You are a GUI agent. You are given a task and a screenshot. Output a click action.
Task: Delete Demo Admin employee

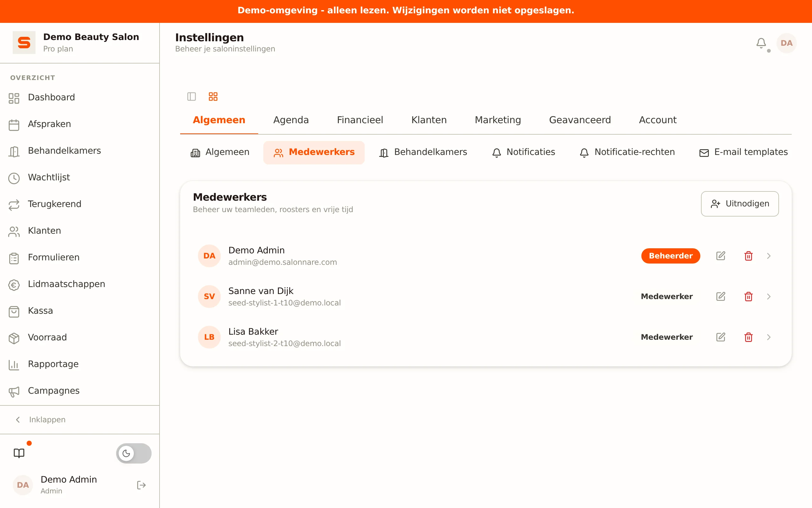point(748,256)
